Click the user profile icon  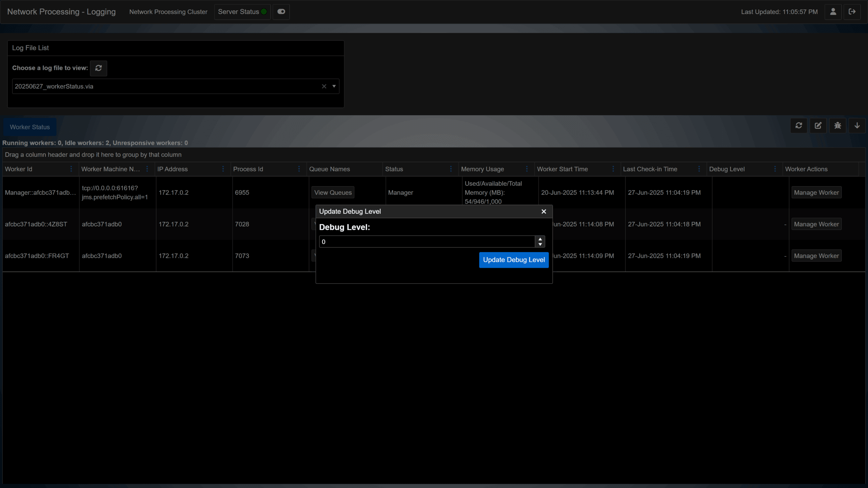pos(833,12)
